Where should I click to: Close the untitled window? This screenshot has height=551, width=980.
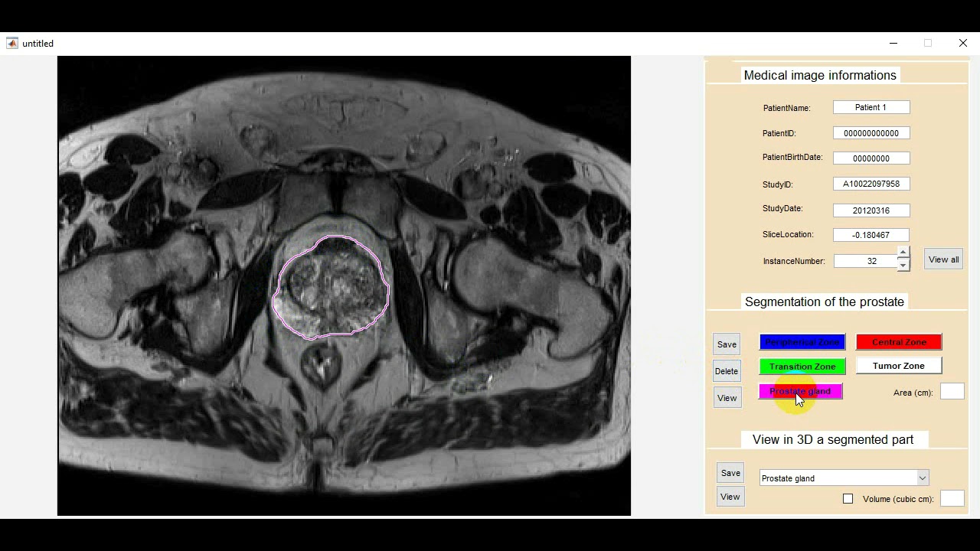coord(963,44)
